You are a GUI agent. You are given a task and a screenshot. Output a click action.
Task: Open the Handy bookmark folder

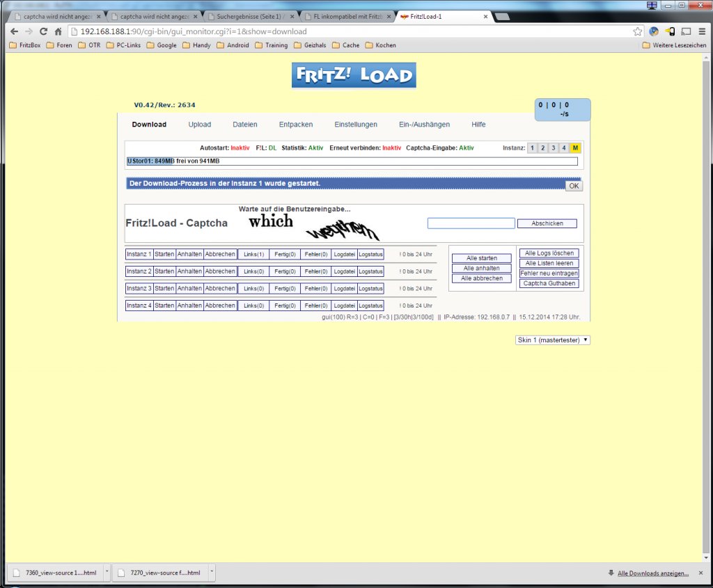[x=197, y=45]
